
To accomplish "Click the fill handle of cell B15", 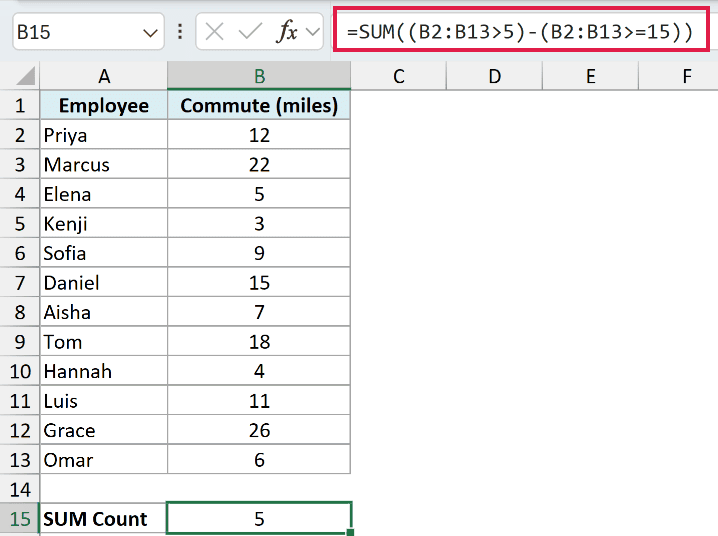I will point(350,532).
